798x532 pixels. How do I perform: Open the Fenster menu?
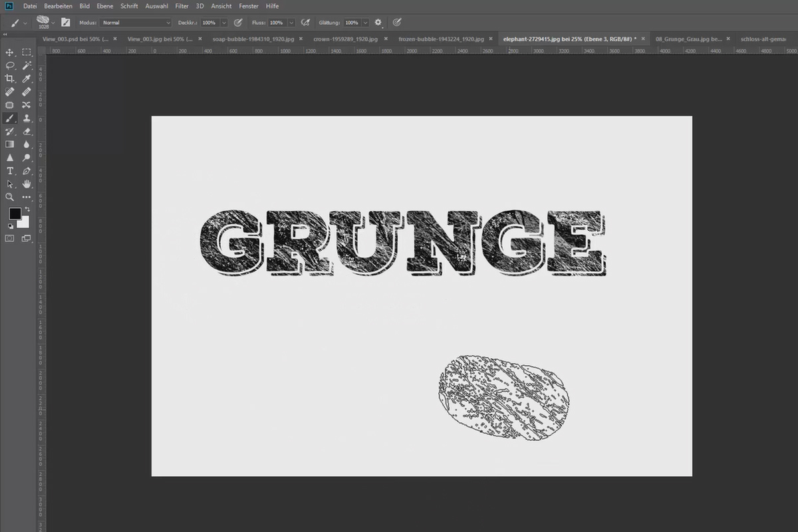click(249, 6)
